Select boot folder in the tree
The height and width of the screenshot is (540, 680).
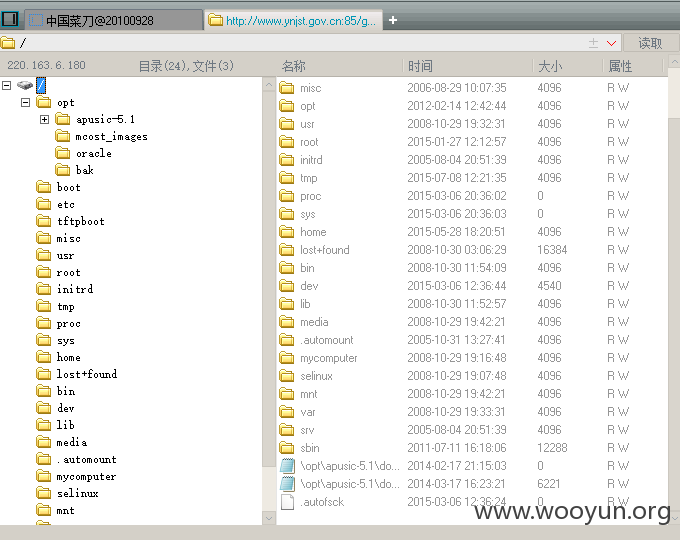coord(58,187)
